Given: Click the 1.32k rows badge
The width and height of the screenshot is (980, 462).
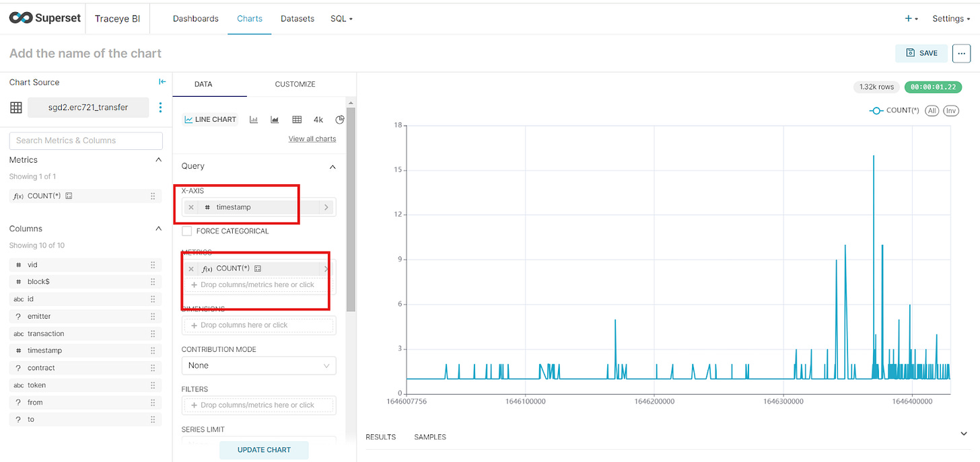Looking at the screenshot, I should point(877,87).
